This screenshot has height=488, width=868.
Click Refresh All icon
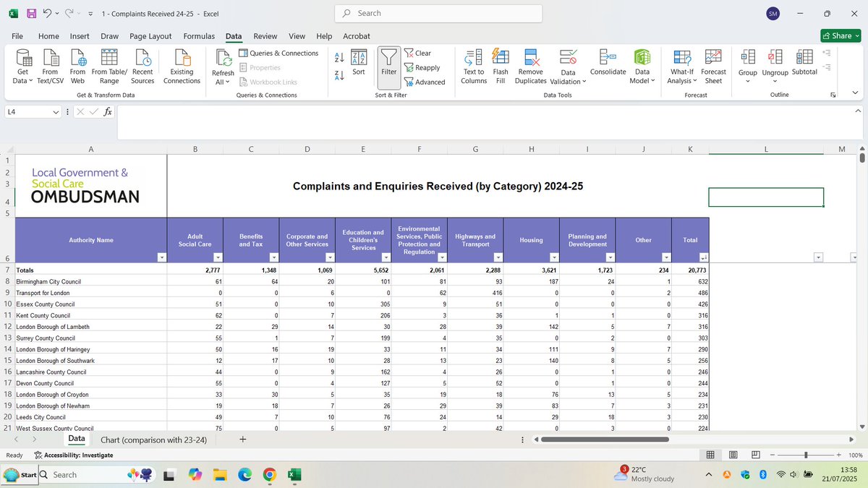point(223,59)
